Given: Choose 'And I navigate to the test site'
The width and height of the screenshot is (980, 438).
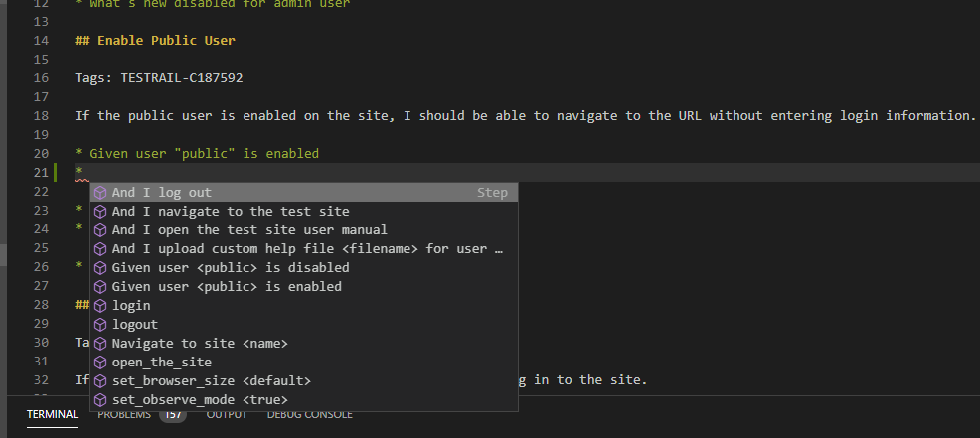Looking at the screenshot, I should tap(304, 212).
